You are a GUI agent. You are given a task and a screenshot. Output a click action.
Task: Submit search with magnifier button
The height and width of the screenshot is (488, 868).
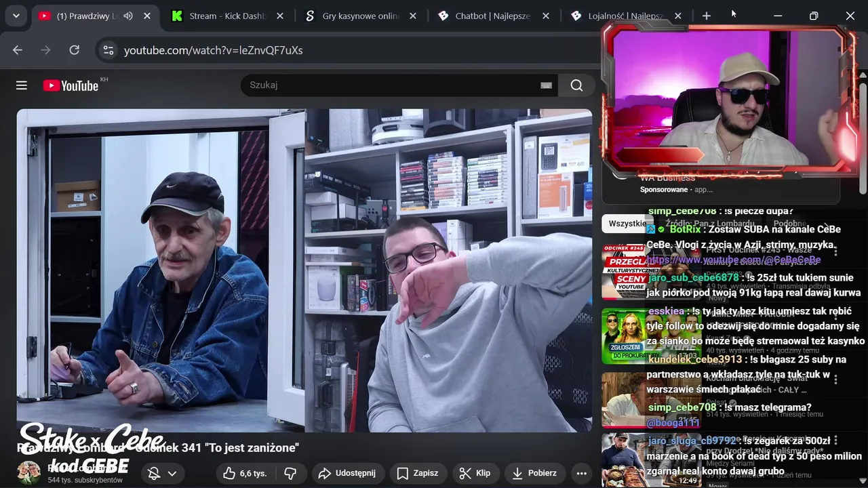point(576,85)
